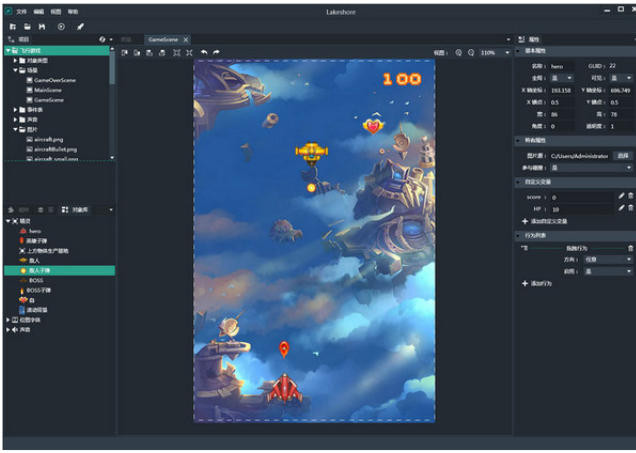
Task: Click the pencil edit icon for score
Action: tap(621, 196)
